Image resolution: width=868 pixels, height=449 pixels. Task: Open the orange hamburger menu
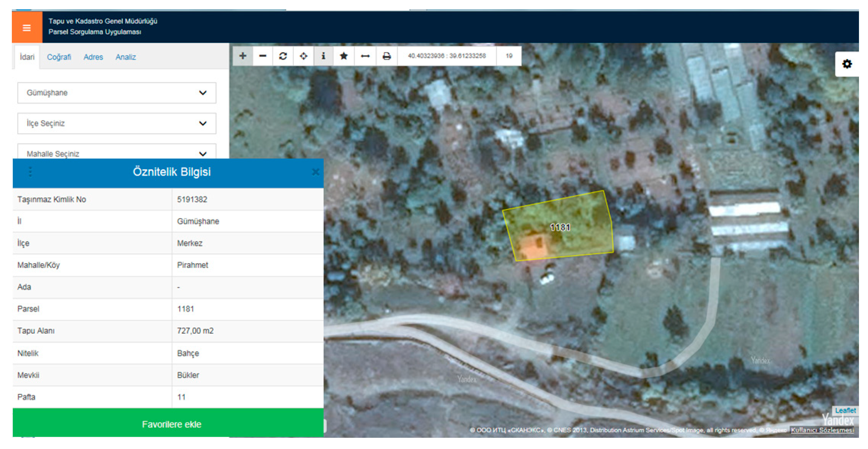(x=26, y=28)
